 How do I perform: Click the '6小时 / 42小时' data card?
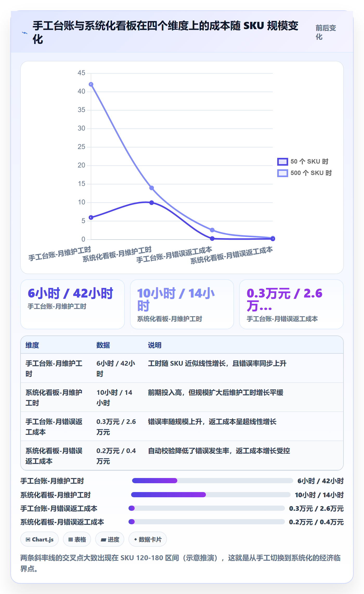73,304
